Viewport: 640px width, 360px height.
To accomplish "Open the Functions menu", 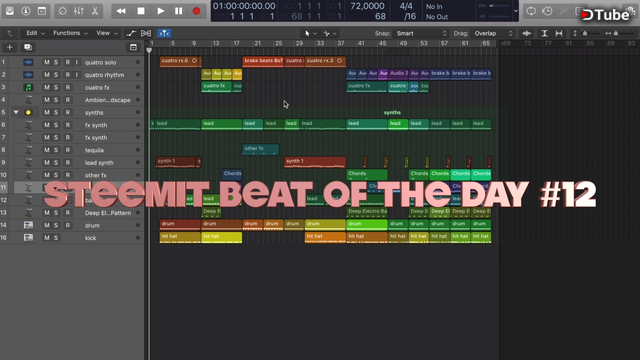I will pyautogui.click(x=70, y=33).
